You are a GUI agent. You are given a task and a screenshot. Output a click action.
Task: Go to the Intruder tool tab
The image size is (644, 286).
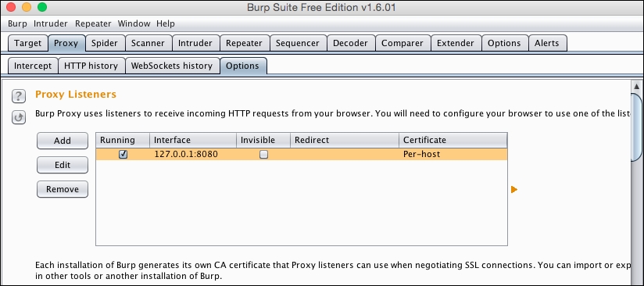pyautogui.click(x=195, y=43)
